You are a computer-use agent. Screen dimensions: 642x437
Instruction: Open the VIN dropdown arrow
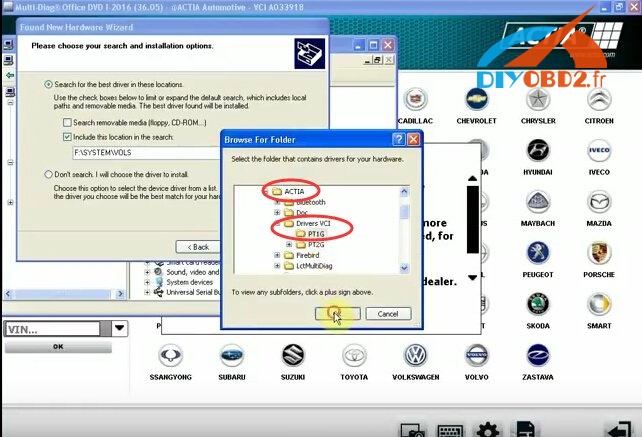119,328
